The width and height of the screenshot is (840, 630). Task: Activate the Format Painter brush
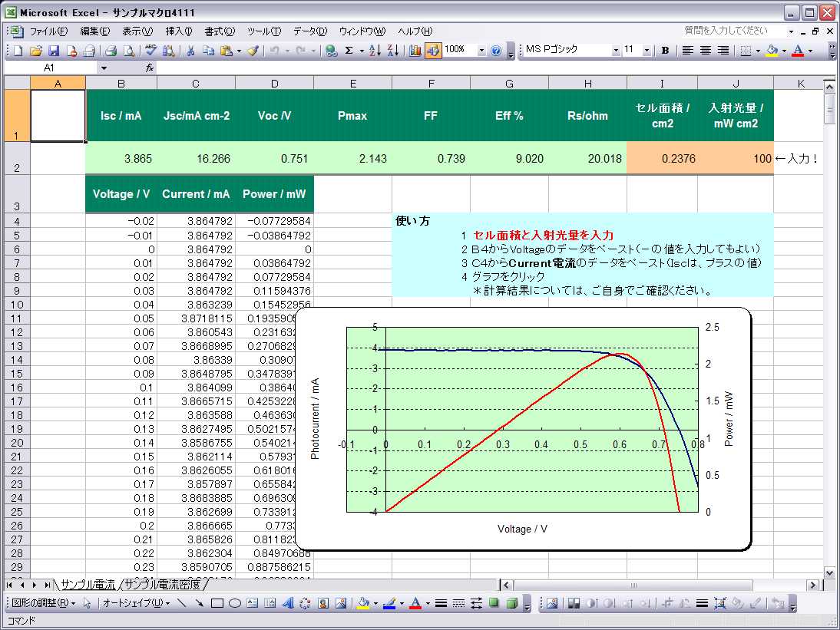point(253,51)
